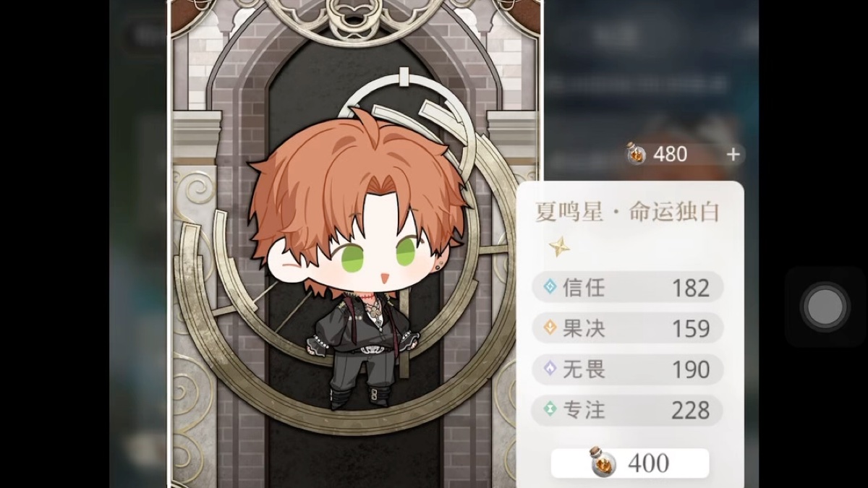This screenshot has width=868, height=488.
Task: Tap the floating assistive touch button
Action: pos(825,307)
